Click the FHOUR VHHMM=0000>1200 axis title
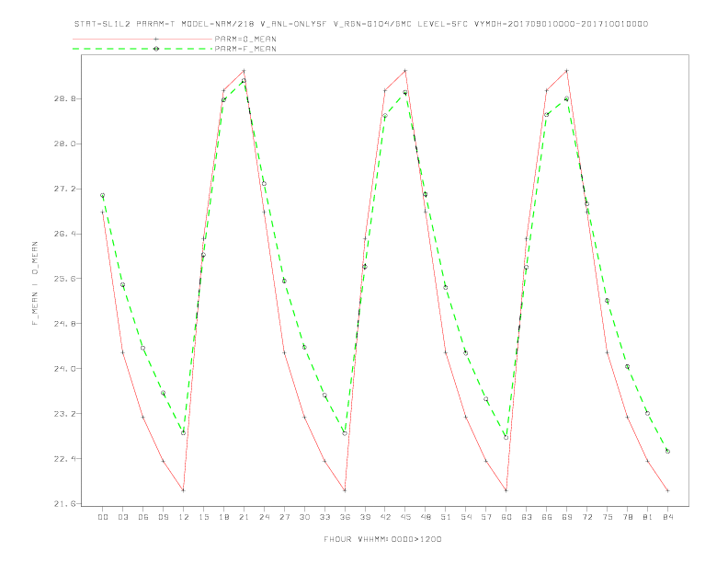 [382, 539]
